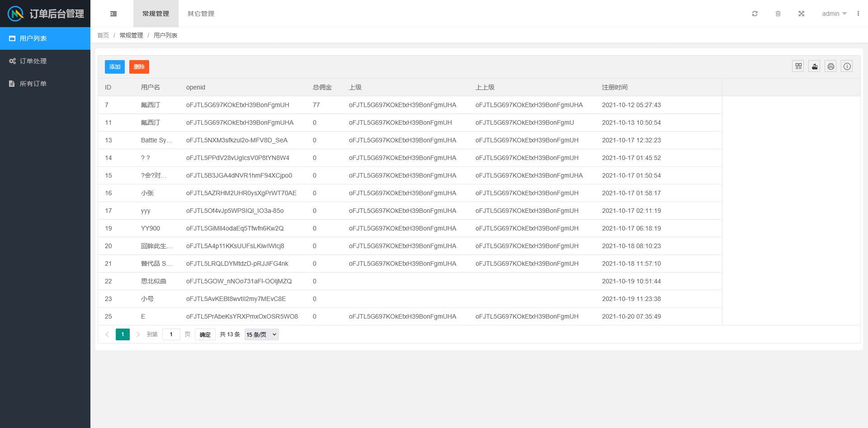The height and width of the screenshot is (428, 868).
Task: Click the export icon in table toolbar
Action: (x=815, y=66)
